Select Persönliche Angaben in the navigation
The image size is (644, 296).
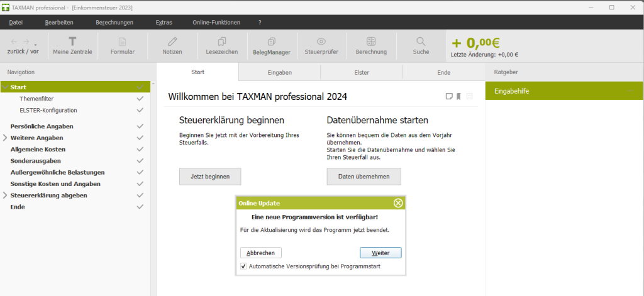(x=42, y=126)
